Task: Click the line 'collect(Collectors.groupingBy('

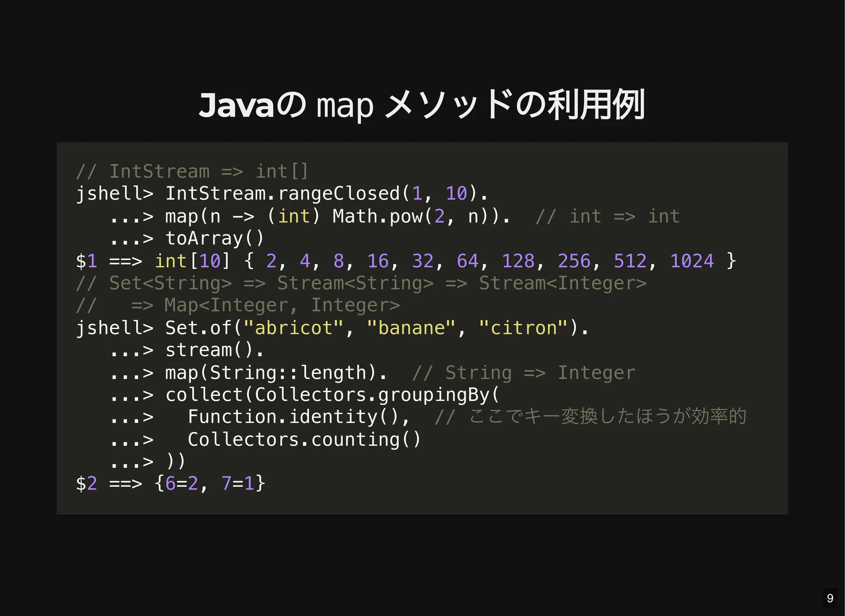Action: pos(333,395)
